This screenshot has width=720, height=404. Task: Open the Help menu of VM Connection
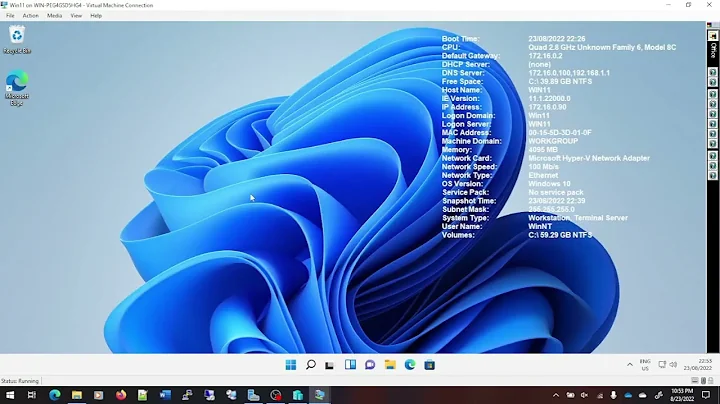coord(96,16)
